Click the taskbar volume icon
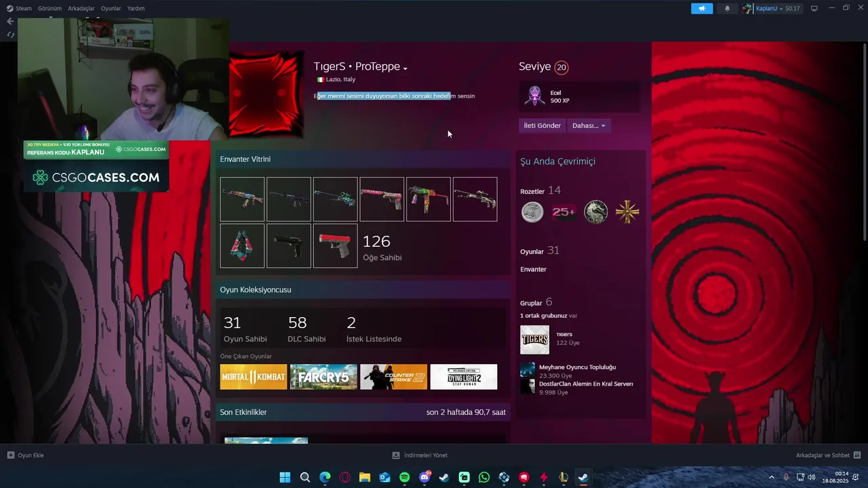 (x=812, y=477)
